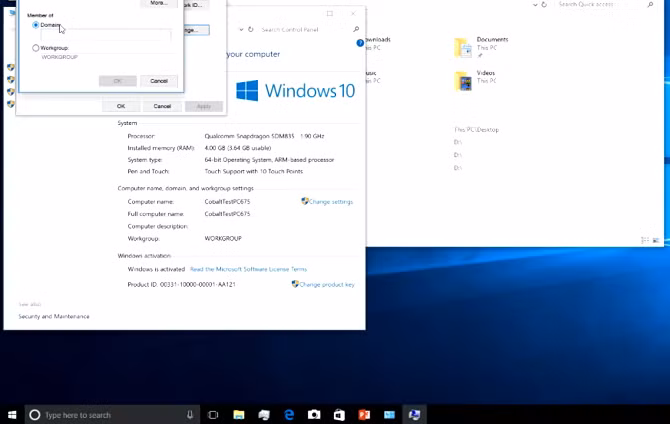
Task: Launch PowerPoint from the taskbar
Action: (364, 415)
